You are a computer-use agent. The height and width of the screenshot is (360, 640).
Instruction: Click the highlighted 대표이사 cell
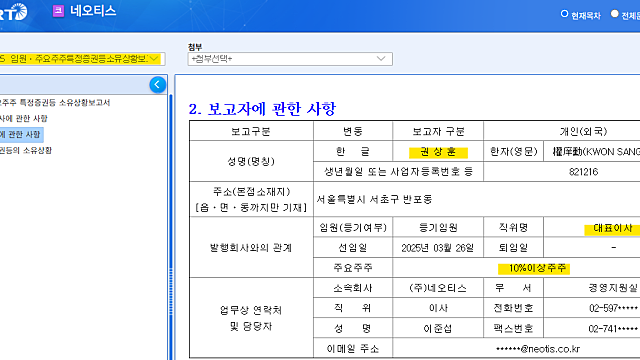click(613, 228)
